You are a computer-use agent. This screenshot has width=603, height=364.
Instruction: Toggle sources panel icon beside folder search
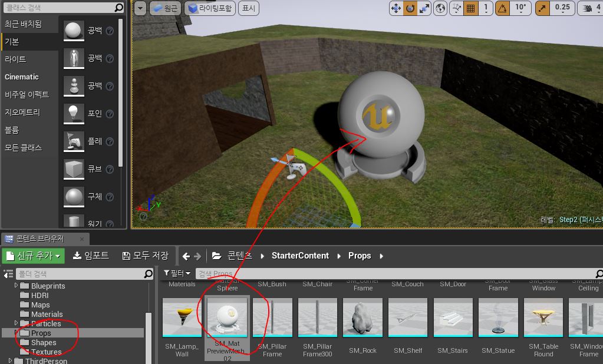click(8, 274)
